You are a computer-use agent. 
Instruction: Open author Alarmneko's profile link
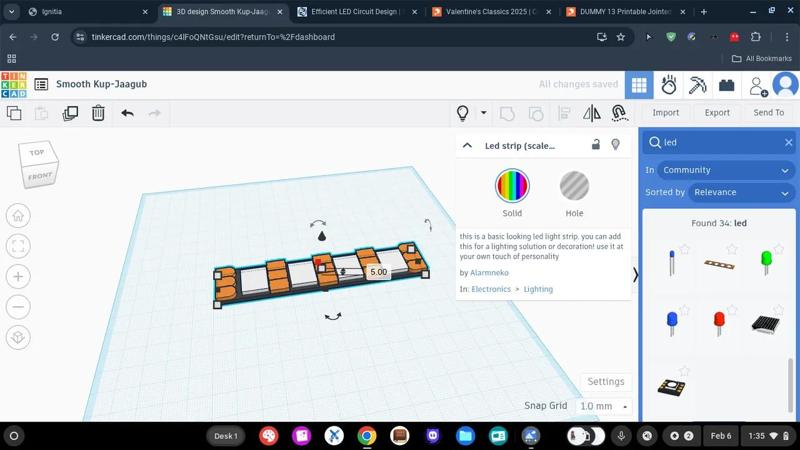(489, 272)
